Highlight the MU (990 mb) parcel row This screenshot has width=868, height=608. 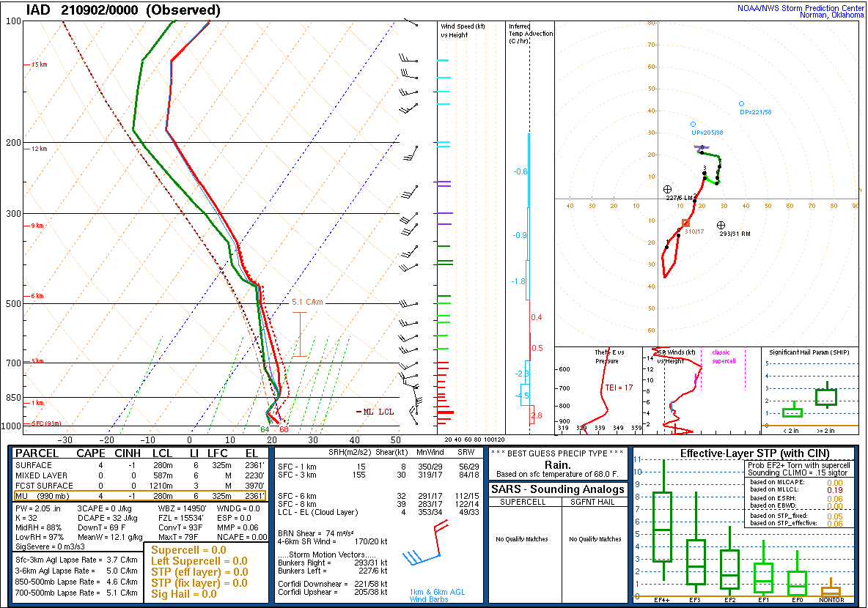(x=140, y=496)
